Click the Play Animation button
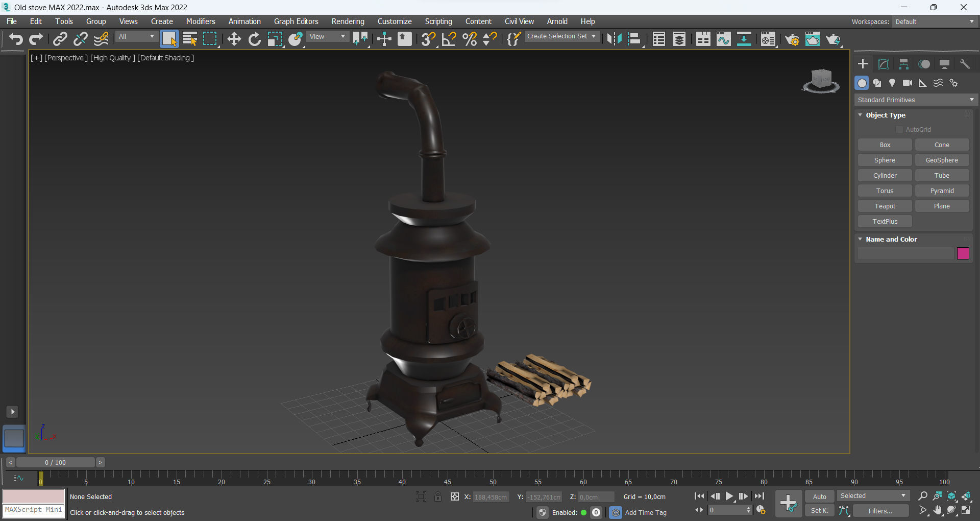This screenshot has height=521, width=980. (x=729, y=496)
